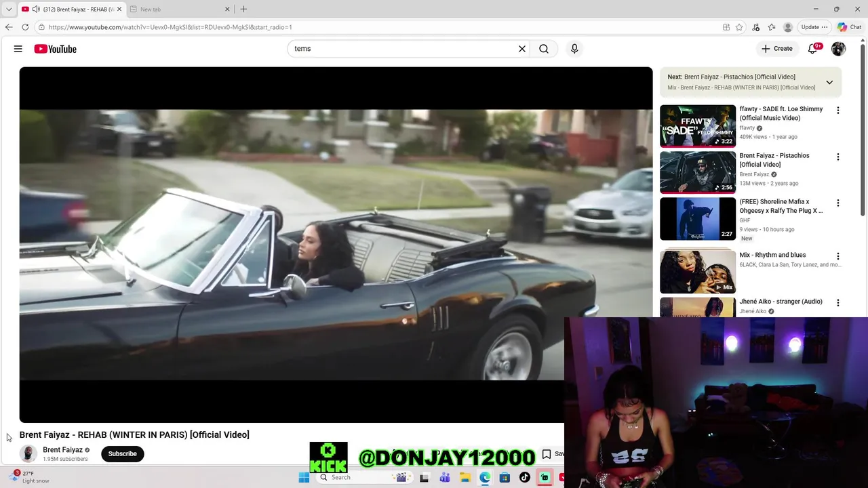Screen dimensions: 868x488
Task: Open Task View from the taskbar
Action: pyautogui.click(x=424, y=477)
